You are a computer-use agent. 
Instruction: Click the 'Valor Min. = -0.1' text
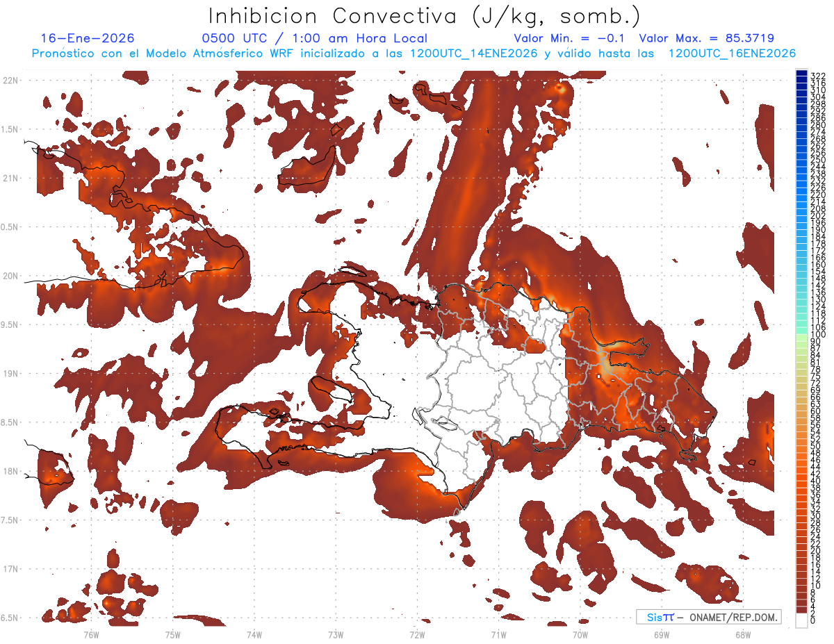(x=569, y=38)
